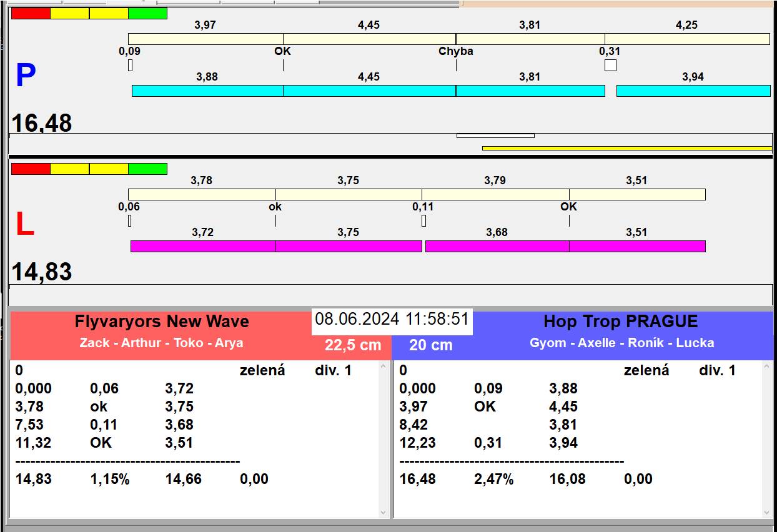Click the large 16,48 total time
This screenshot has width=777, height=532.
[x=42, y=123]
